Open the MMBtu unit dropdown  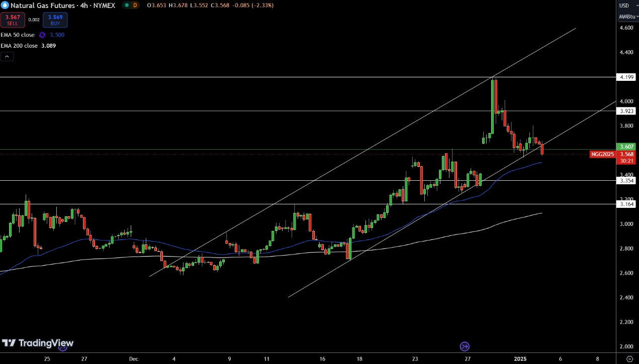coord(628,17)
